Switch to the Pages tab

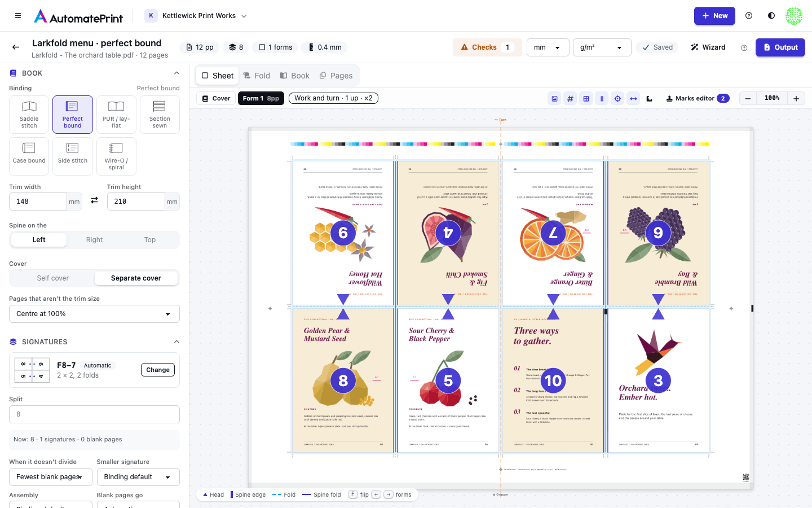[x=336, y=76]
